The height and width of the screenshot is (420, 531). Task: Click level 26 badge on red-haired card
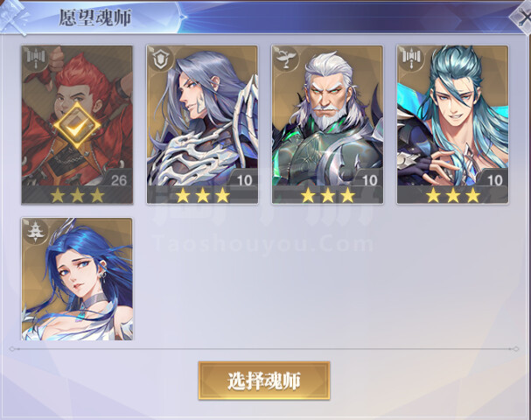pos(118,179)
